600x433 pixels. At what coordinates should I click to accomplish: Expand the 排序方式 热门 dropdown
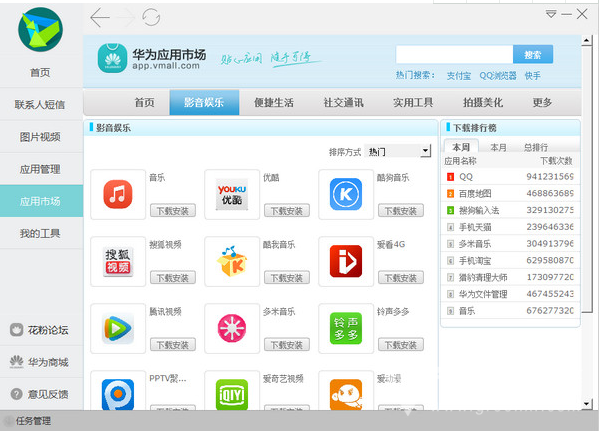pyautogui.click(x=398, y=151)
